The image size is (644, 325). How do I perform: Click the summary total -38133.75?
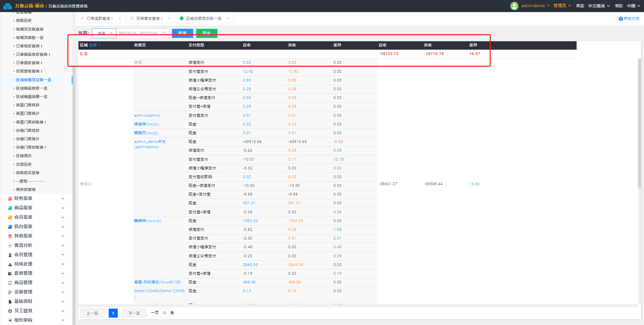point(389,54)
